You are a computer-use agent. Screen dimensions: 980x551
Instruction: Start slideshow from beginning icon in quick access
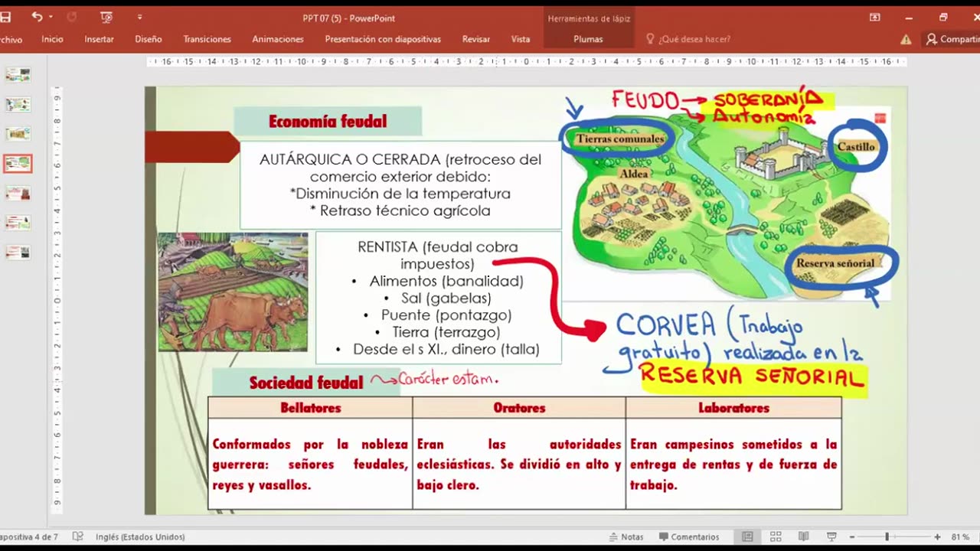106,17
